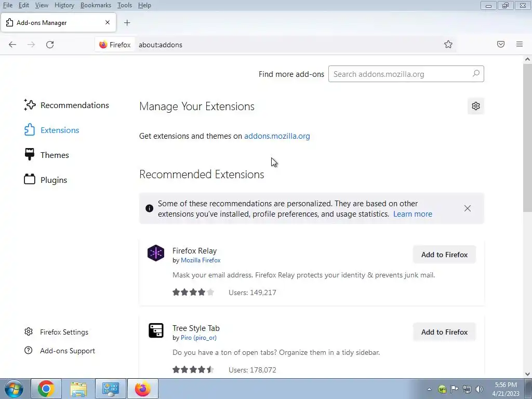Open the Help menu
This screenshot has width=532, height=399.
coord(144,5)
